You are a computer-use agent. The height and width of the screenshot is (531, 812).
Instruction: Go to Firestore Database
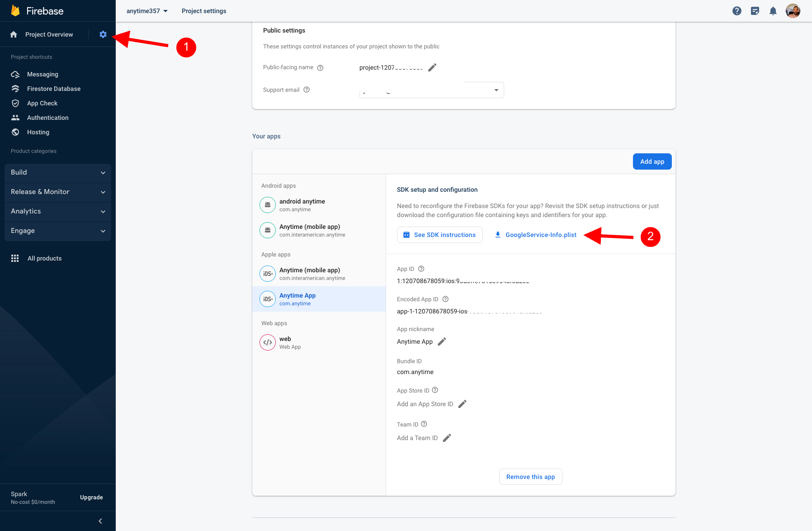pyautogui.click(x=53, y=89)
